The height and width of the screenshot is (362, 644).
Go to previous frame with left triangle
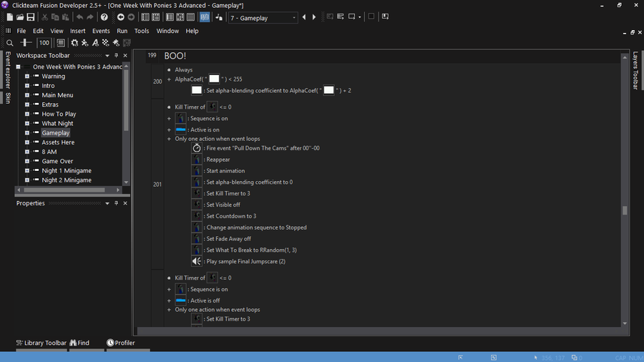304,17
